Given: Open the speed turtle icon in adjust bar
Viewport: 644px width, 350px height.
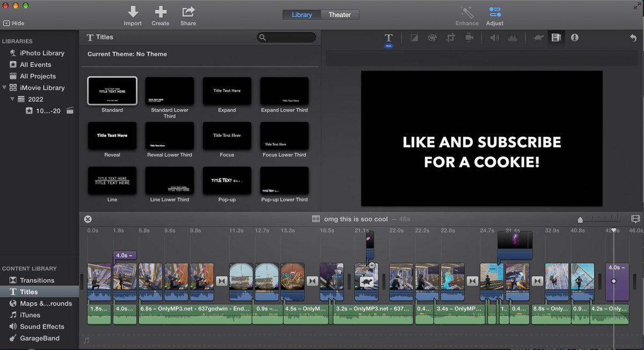Looking at the screenshot, I should (538, 38).
